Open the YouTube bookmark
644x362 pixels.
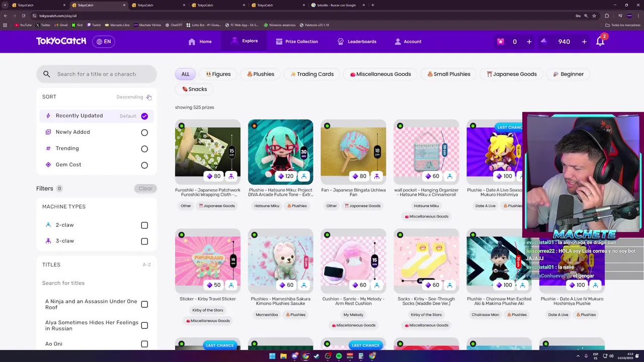(x=23, y=25)
